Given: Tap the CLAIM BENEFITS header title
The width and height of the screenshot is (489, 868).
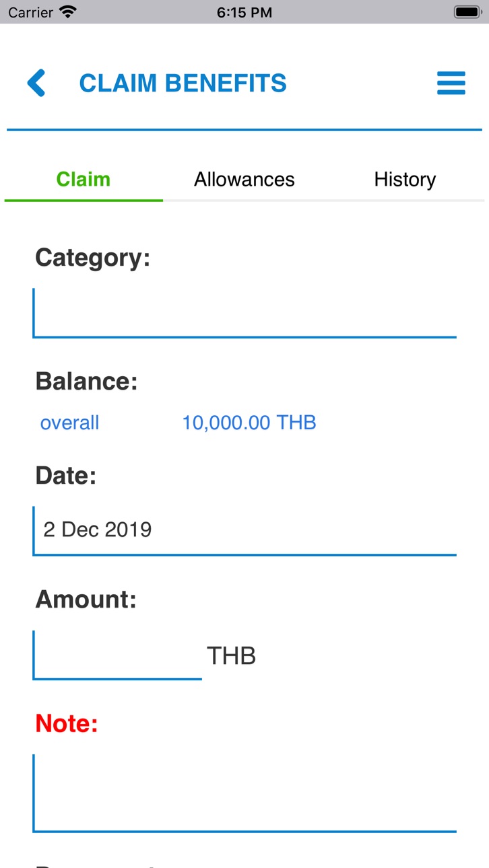Looking at the screenshot, I should pyautogui.click(x=183, y=83).
